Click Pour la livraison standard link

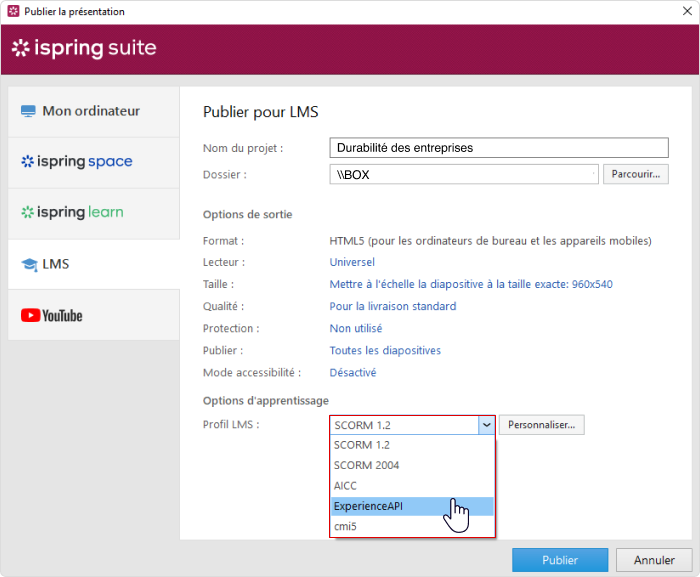point(393,306)
